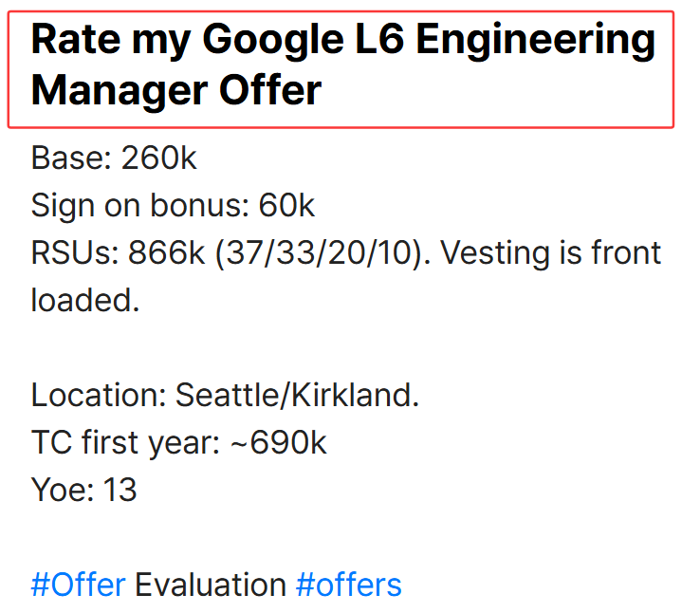Click the "Base: 260k" line
700x613 pixels.
click(114, 158)
